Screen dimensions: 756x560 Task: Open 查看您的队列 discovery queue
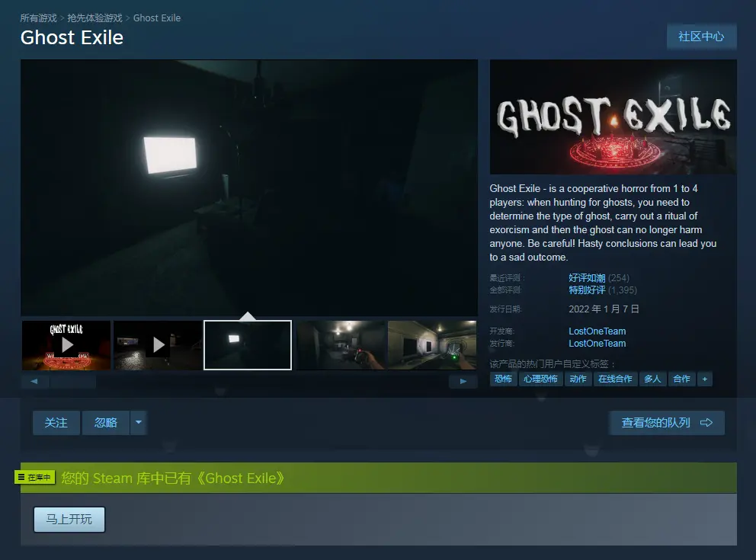pos(666,423)
